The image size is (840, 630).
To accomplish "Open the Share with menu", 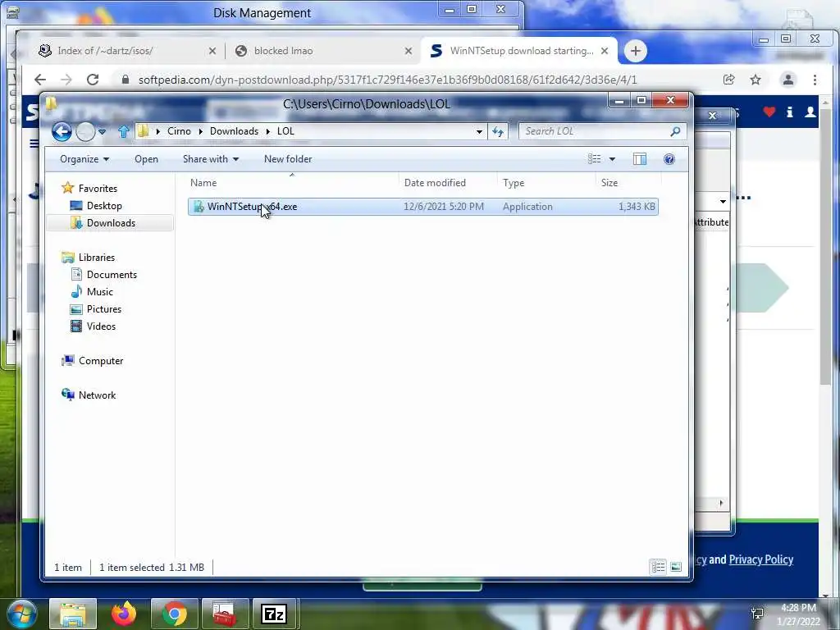I will coord(211,159).
